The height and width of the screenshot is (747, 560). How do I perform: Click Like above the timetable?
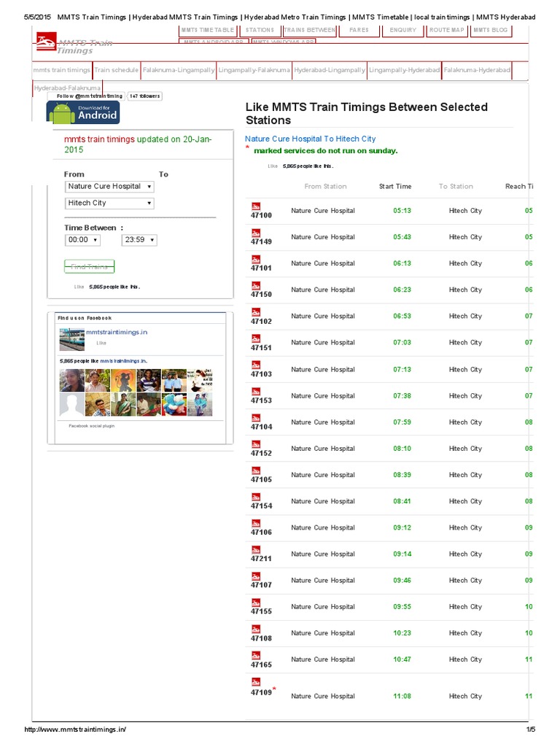(273, 166)
